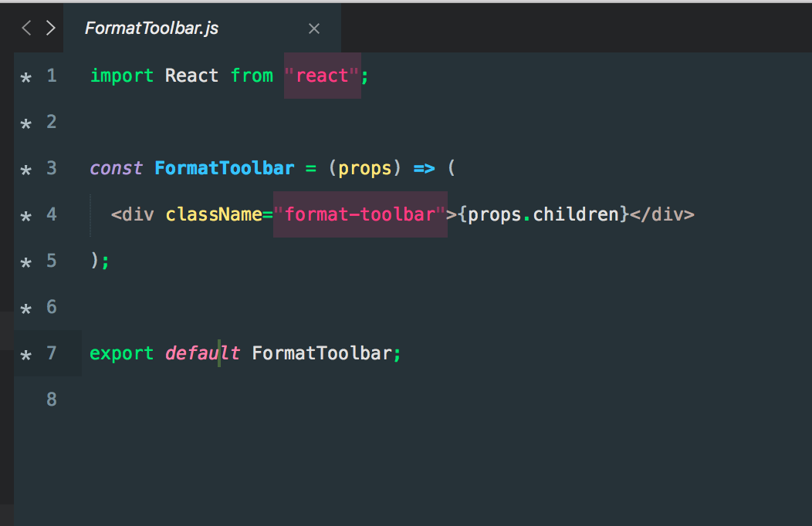Click '{props.children}' expression
Screen dimensions: 812x526
point(543,214)
